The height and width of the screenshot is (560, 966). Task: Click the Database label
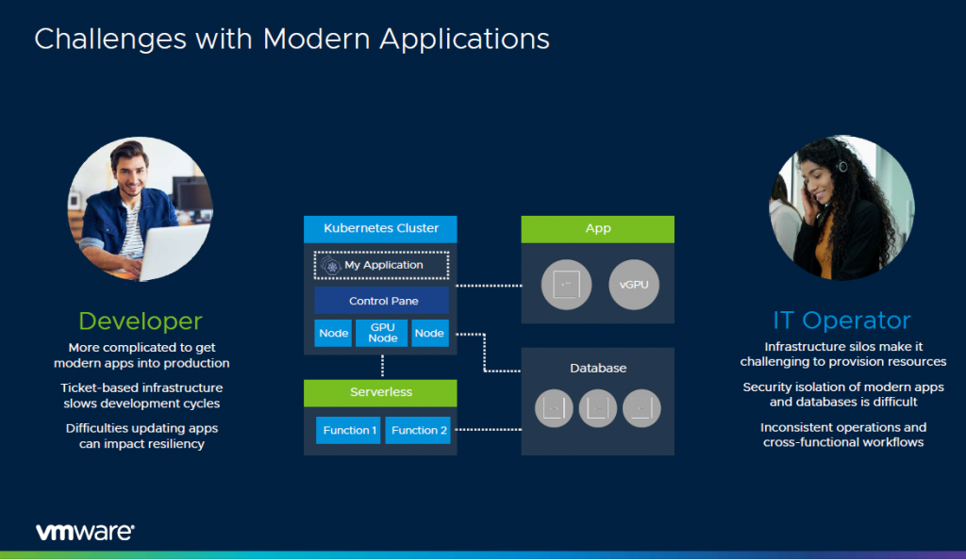[x=598, y=368]
